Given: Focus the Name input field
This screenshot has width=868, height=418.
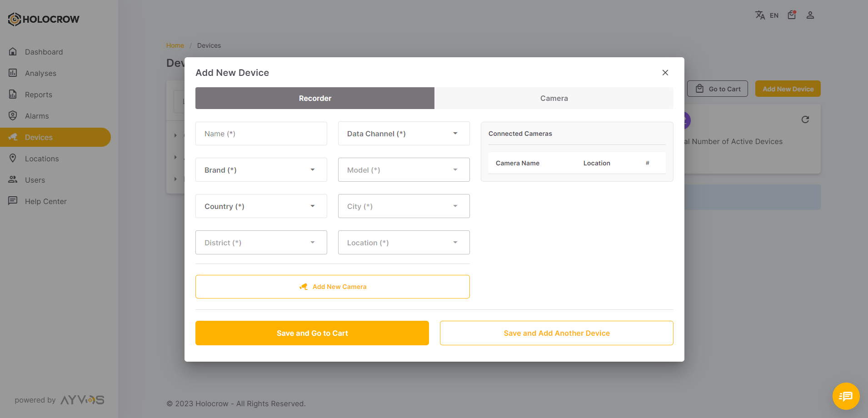Looking at the screenshot, I should point(261,134).
